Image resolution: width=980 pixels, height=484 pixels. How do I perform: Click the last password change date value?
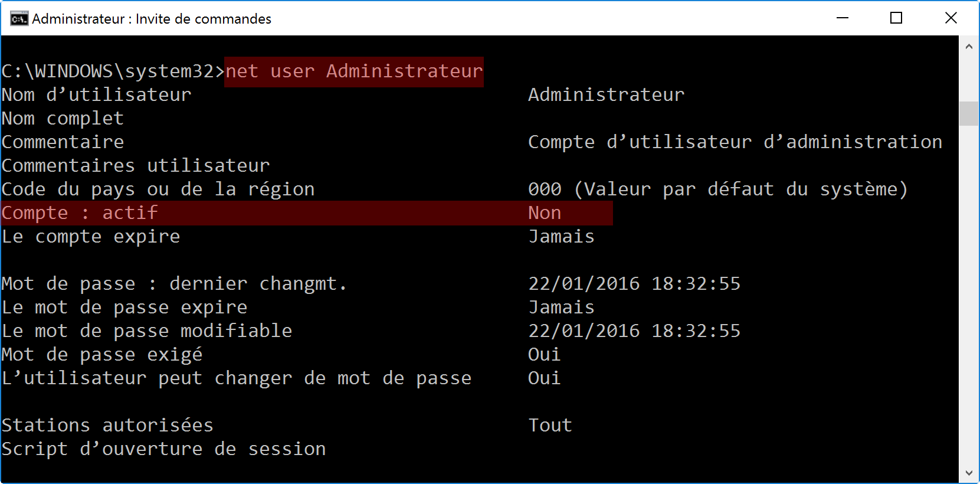[634, 284]
